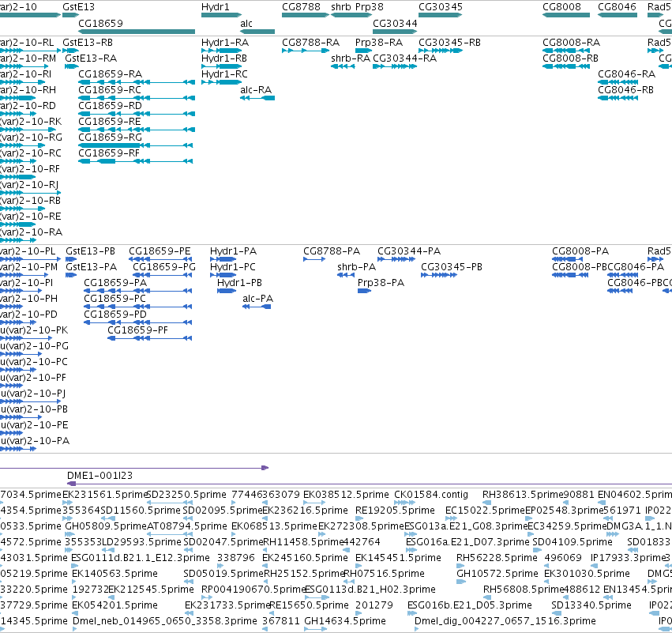Click the Prp38-RA transcript label
672x633 pixels.
tap(379, 43)
